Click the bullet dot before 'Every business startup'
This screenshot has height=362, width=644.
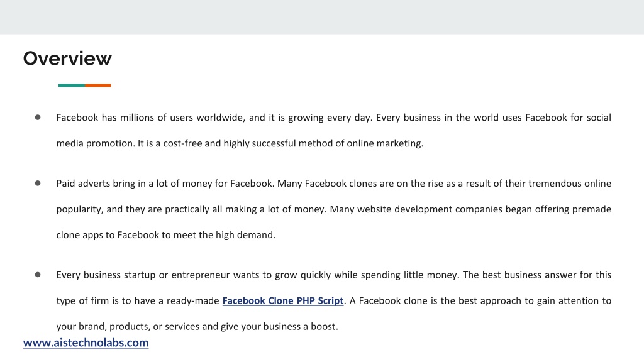point(38,275)
